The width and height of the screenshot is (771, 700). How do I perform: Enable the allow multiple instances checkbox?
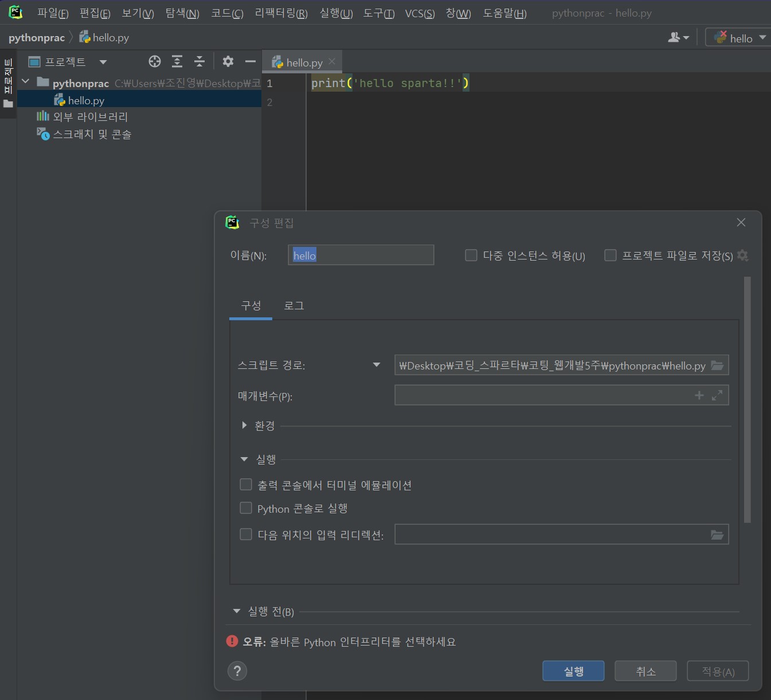(x=471, y=255)
